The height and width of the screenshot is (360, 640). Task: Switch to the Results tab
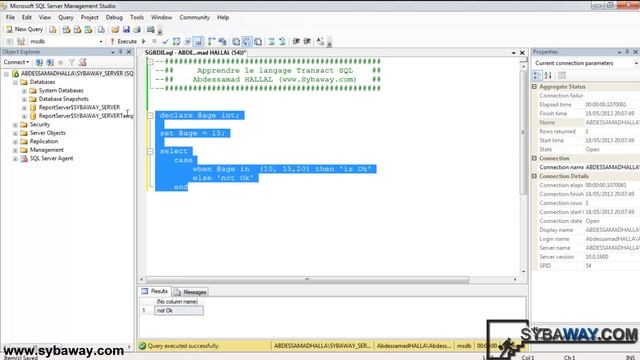click(155, 291)
